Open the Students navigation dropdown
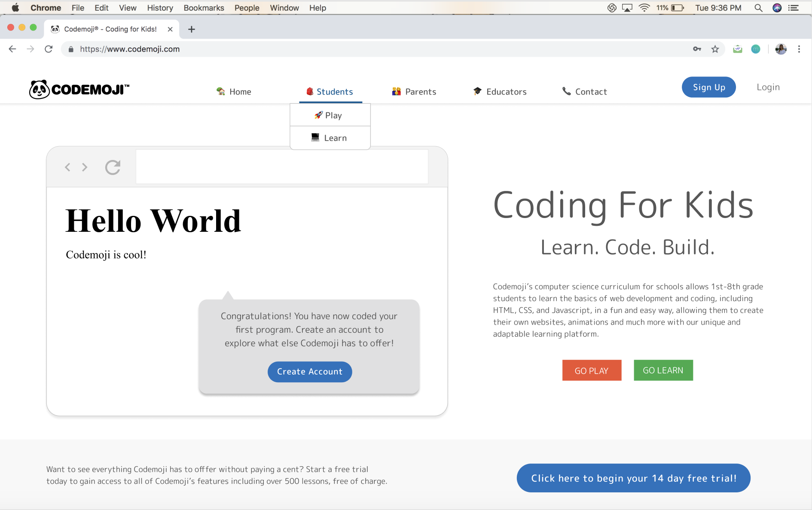The image size is (812, 510). click(330, 91)
